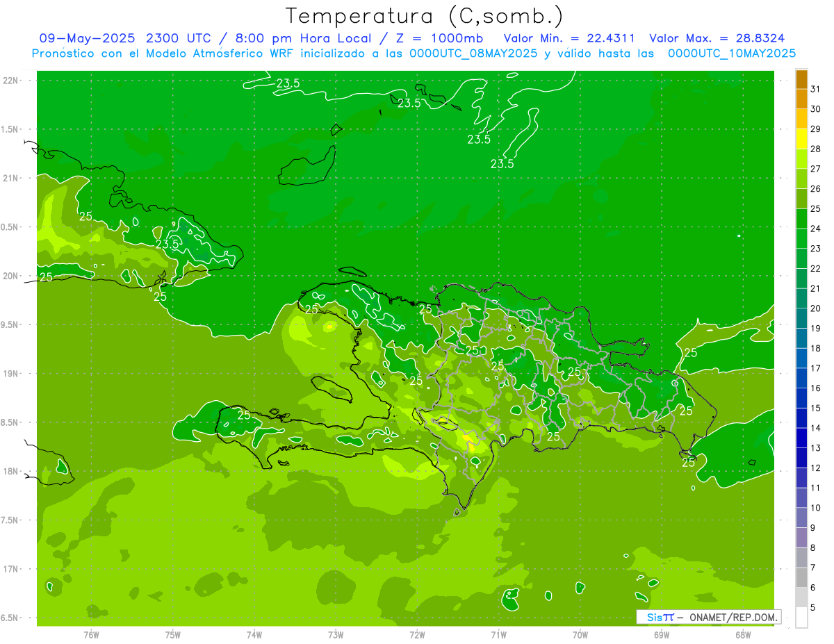Screen dimensions: 834x644
Task: Click color scale label '28'
Action: [x=816, y=149]
